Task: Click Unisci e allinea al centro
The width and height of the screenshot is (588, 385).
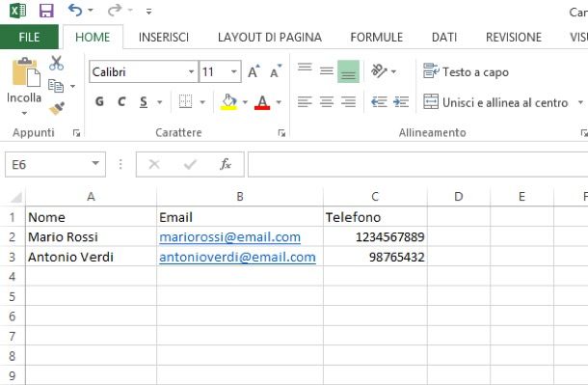Action: click(495, 102)
